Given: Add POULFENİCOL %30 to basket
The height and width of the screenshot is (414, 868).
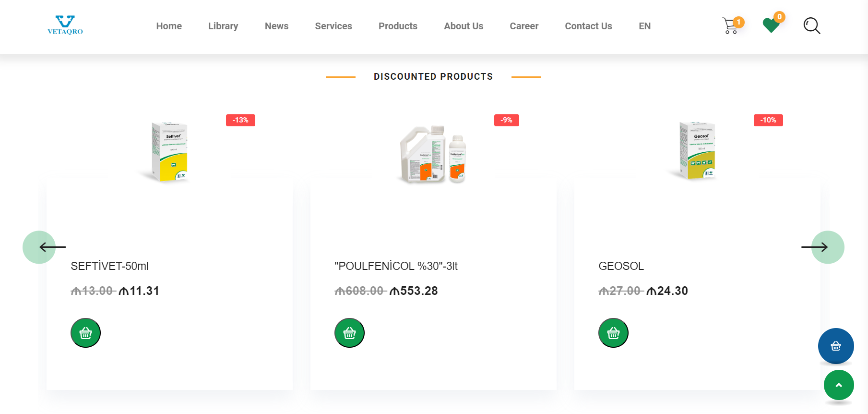Looking at the screenshot, I should tap(349, 333).
